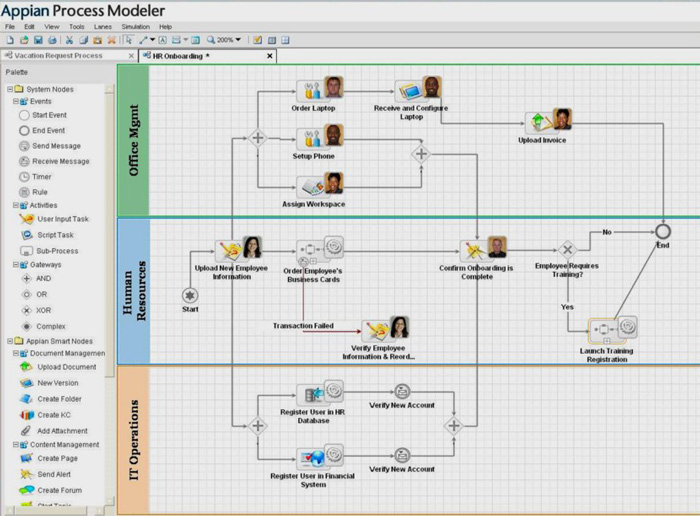
Task: Select the pointer selection tool
Action: (x=129, y=40)
